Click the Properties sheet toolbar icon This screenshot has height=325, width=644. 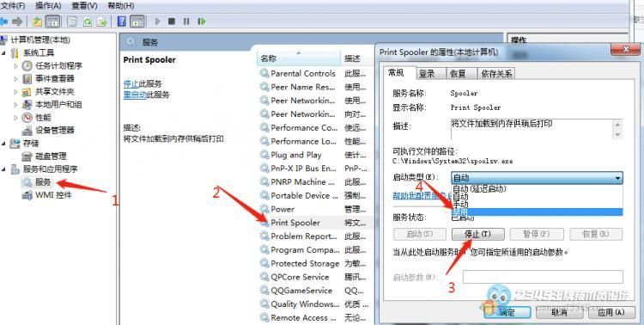click(x=72, y=21)
